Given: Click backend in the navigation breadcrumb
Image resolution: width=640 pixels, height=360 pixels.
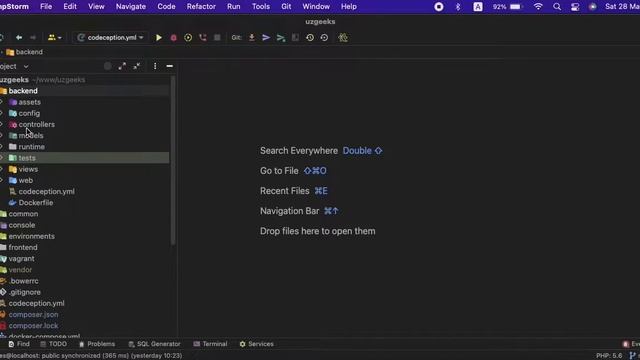Looking at the screenshot, I should (24, 52).
